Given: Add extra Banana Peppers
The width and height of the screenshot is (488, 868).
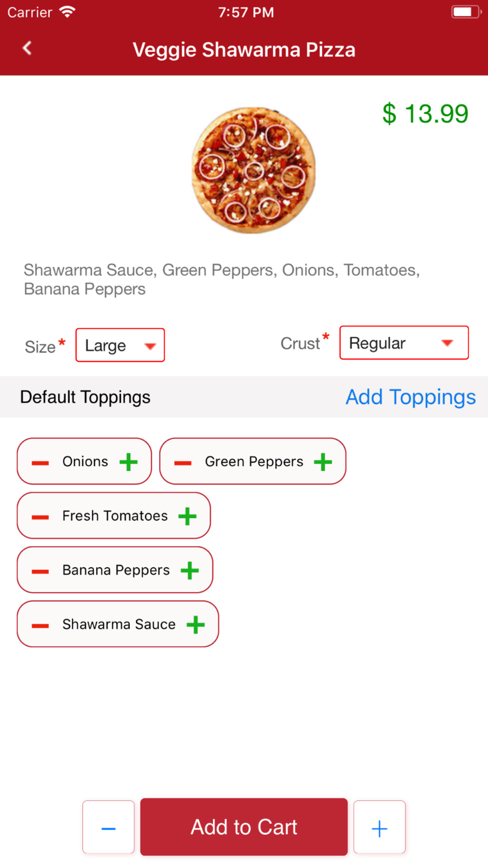Looking at the screenshot, I should 190,570.
